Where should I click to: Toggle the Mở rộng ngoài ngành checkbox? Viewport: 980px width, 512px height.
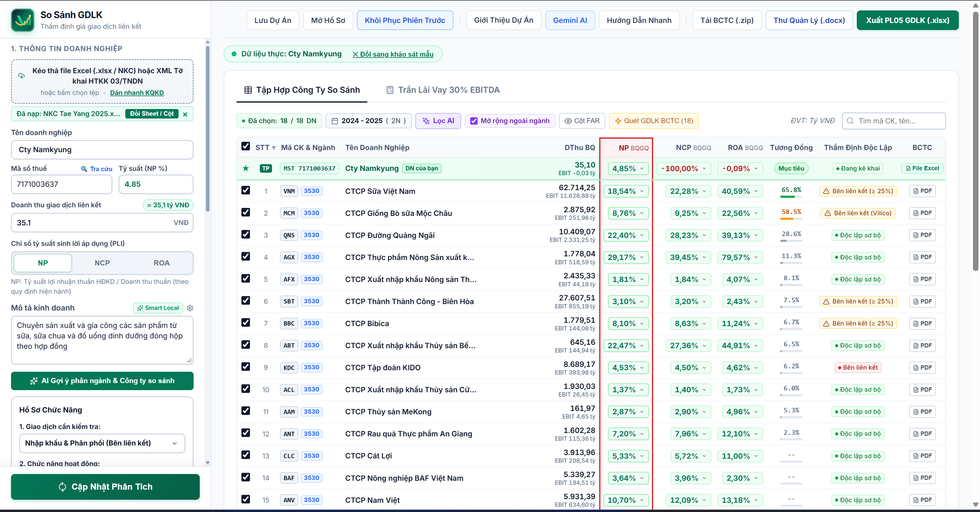click(474, 121)
